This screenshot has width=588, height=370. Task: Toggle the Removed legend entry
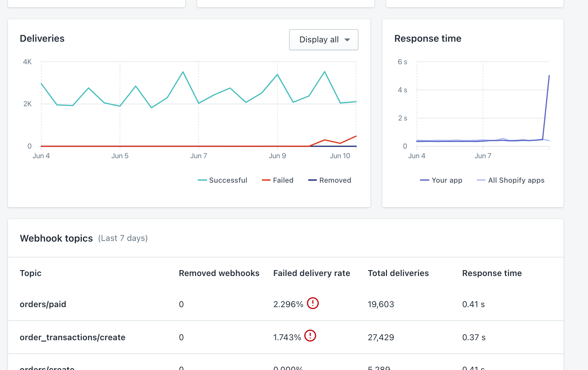coord(330,180)
